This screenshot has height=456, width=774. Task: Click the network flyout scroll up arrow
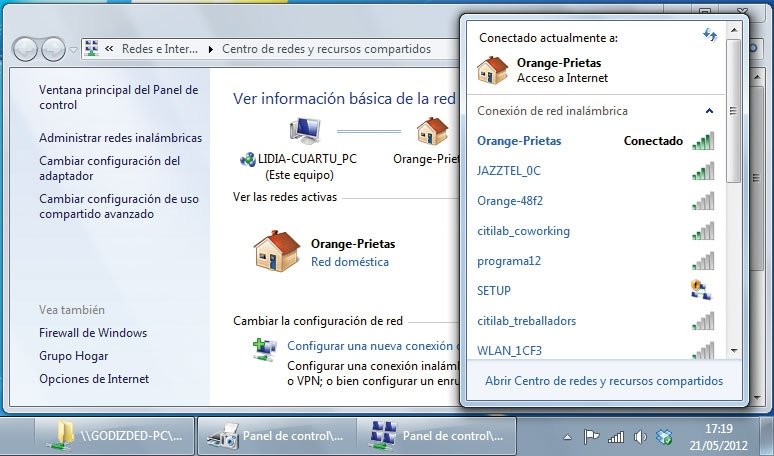734,30
